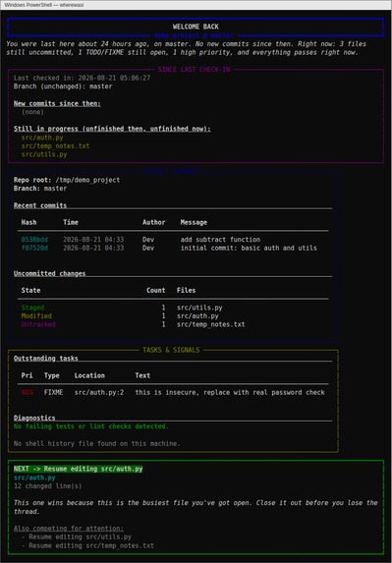Click cyan src/auth.py under the NEXT line

click(34, 478)
